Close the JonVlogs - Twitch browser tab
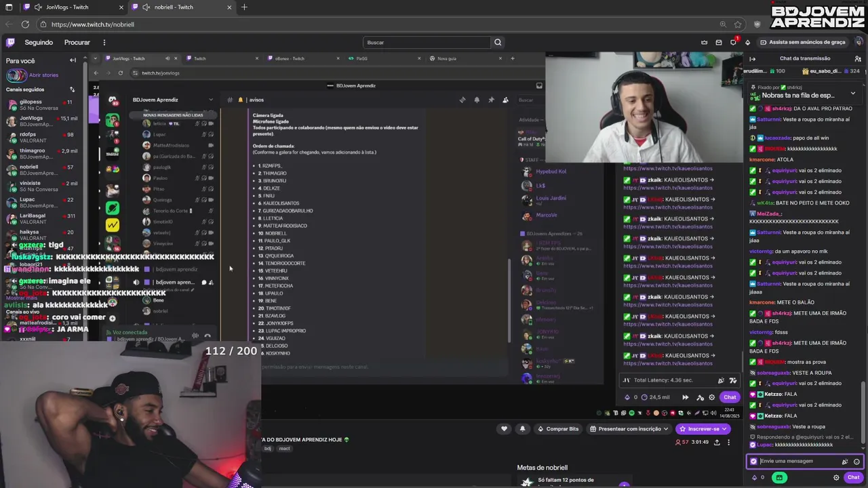Screen dimensions: 868x488 point(121,7)
